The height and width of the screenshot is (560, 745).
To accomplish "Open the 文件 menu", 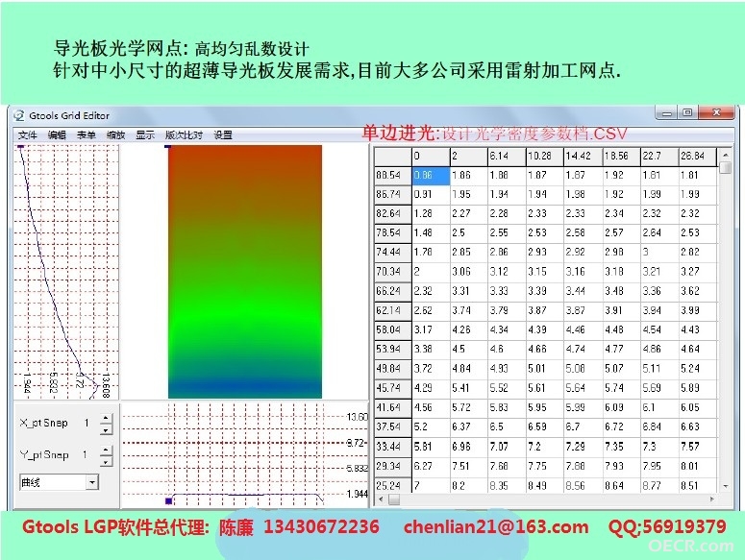I will coord(28,135).
